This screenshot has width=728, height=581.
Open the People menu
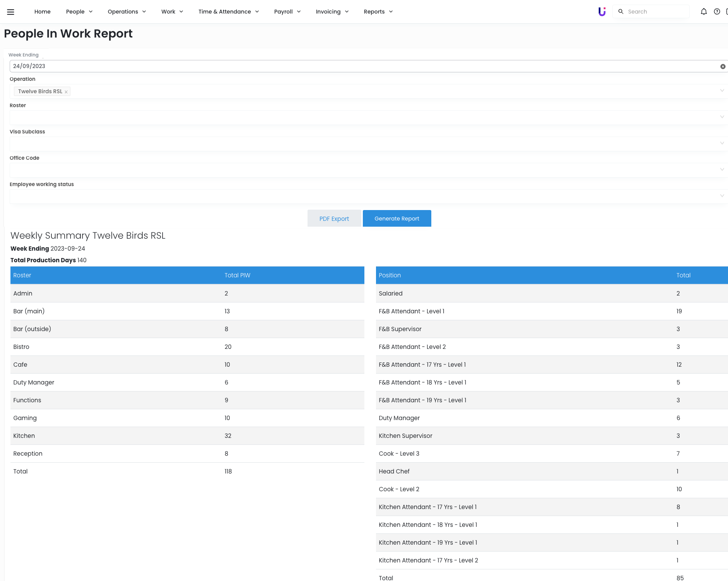tap(79, 12)
